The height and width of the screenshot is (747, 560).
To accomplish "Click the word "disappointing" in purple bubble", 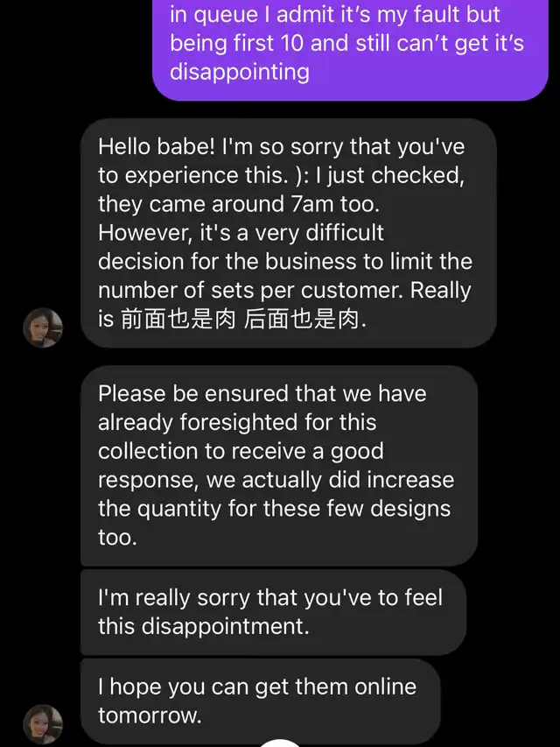I will tap(239, 71).
